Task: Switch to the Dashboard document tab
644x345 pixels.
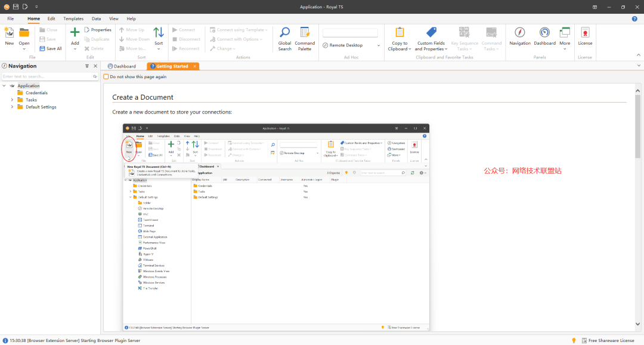Action: [122, 66]
